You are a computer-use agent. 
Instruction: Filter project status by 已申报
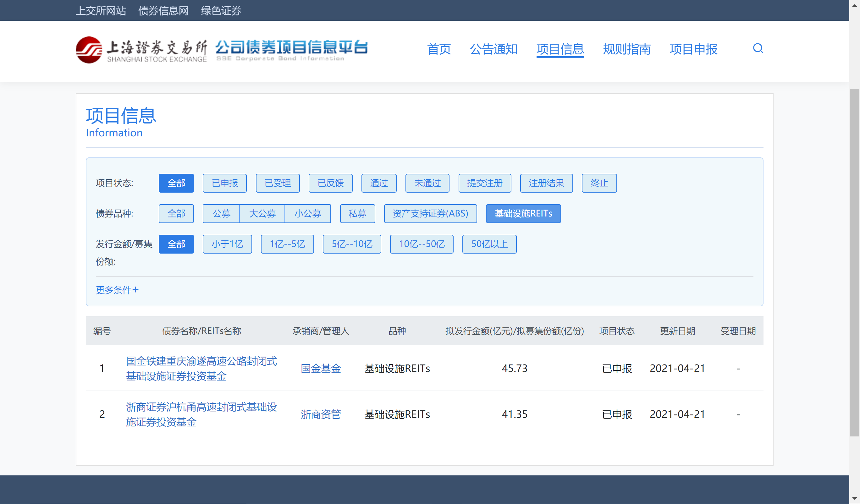coord(224,183)
